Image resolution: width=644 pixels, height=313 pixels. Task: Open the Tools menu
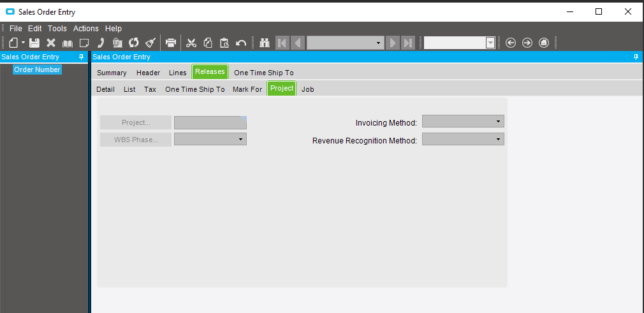click(57, 28)
